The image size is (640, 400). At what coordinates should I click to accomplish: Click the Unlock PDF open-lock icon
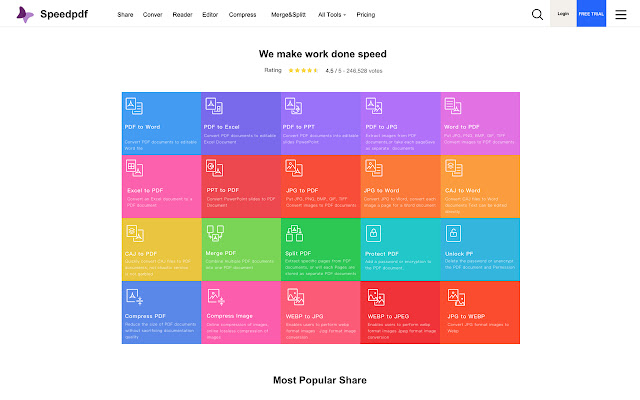click(x=453, y=233)
